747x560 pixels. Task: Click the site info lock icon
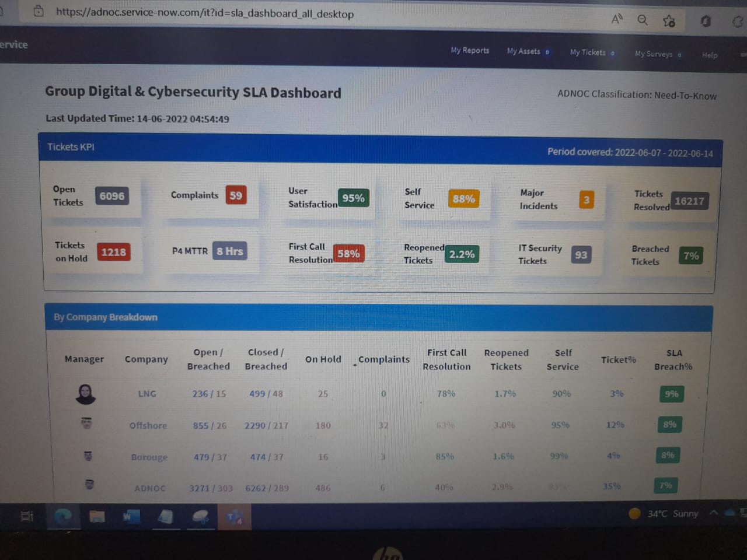(x=39, y=11)
